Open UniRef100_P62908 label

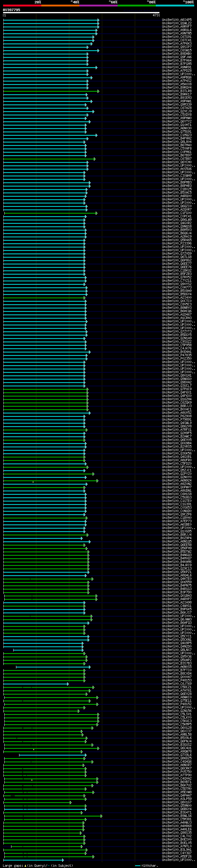(x=177, y=416)
